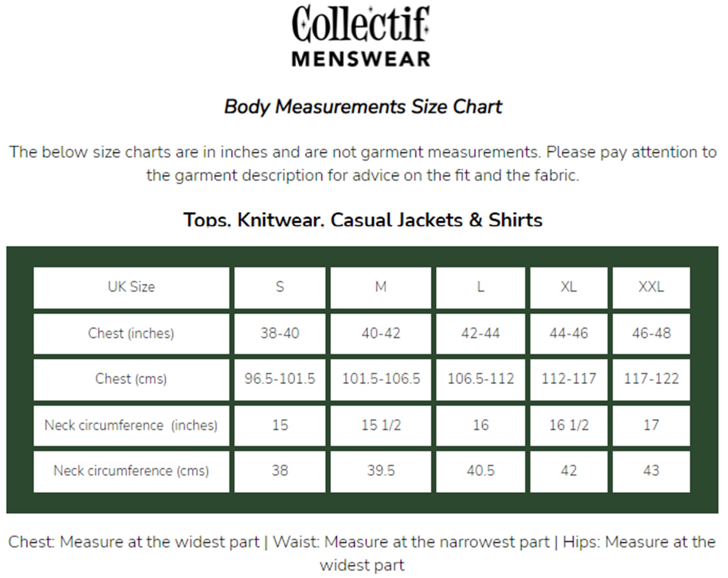Click the 40.5 neck cms cell

[x=480, y=471]
